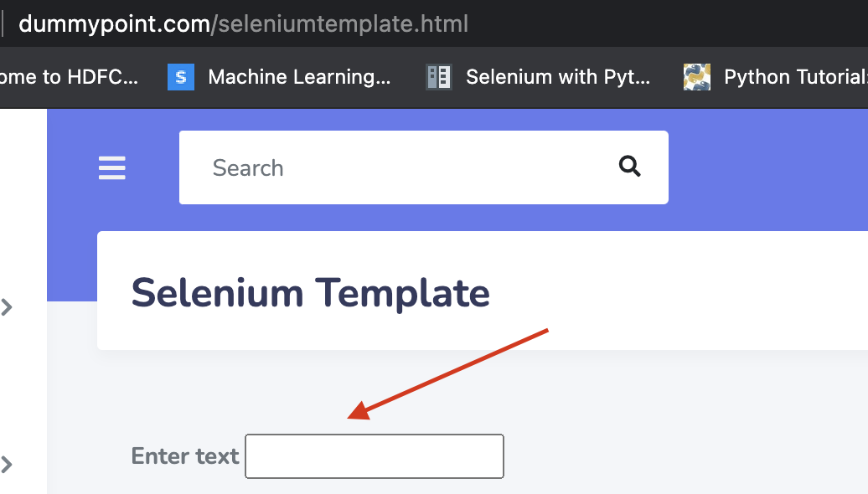Click the Selenium Template heading
This screenshot has height=494, width=868.
point(311,293)
